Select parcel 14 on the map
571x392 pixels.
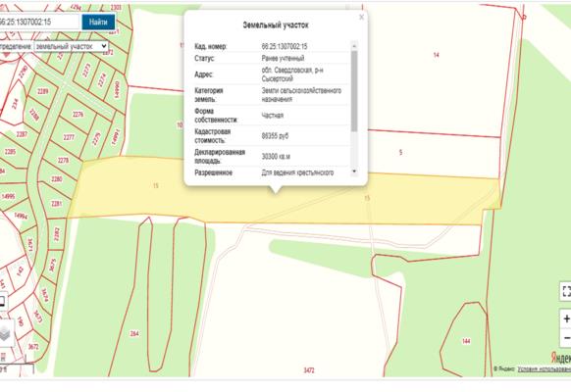[437, 55]
